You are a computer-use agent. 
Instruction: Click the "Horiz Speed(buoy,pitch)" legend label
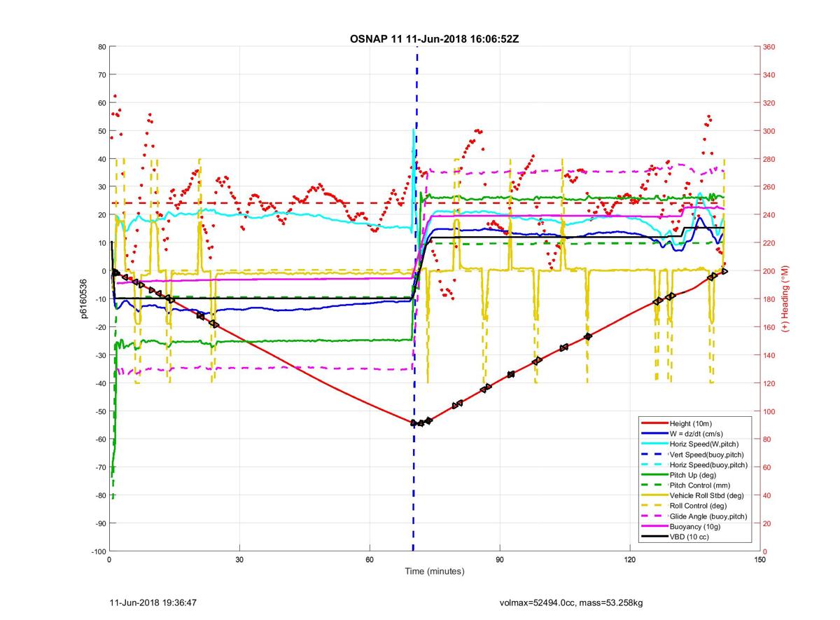point(708,464)
